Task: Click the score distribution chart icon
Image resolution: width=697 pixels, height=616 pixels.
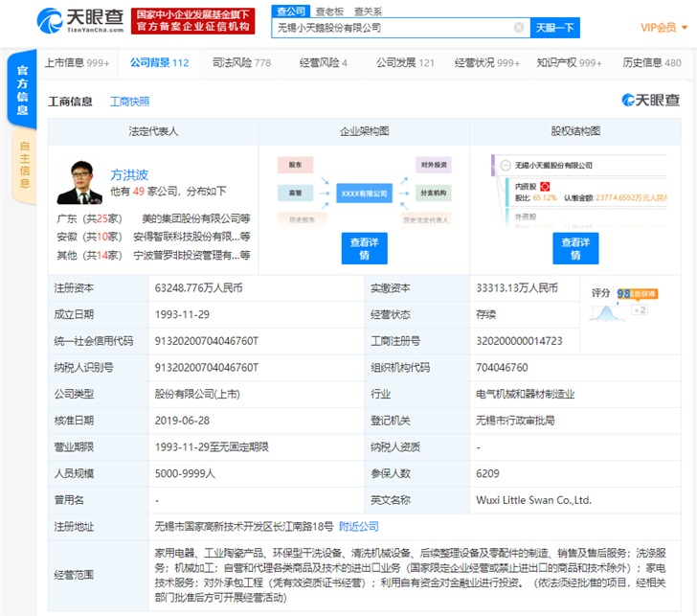Action: pos(603,309)
